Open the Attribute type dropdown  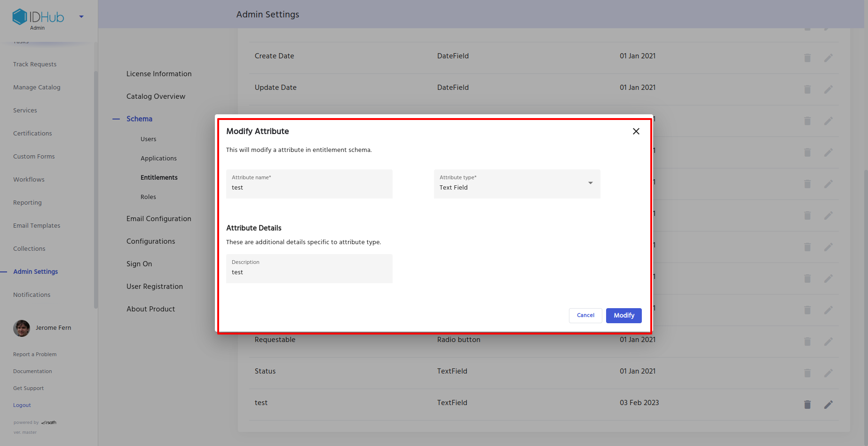(x=517, y=184)
